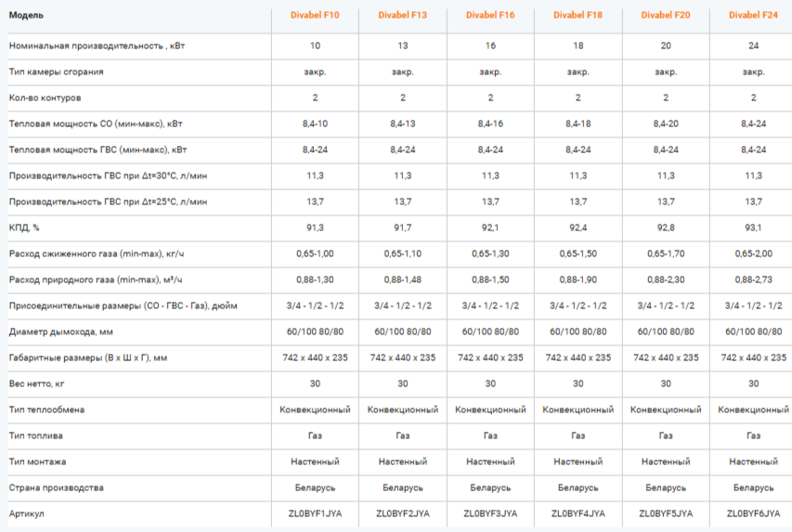
Task: Click heating power value 8,4-18
Action: (x=578, y=123)
